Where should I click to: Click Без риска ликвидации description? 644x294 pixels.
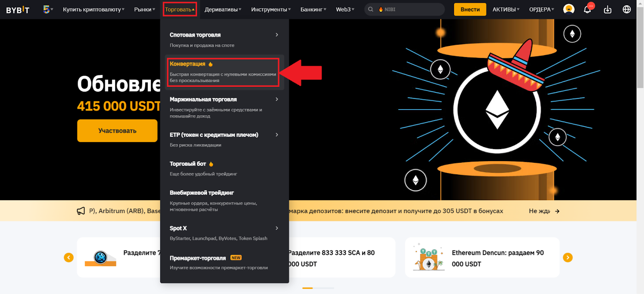196,145
